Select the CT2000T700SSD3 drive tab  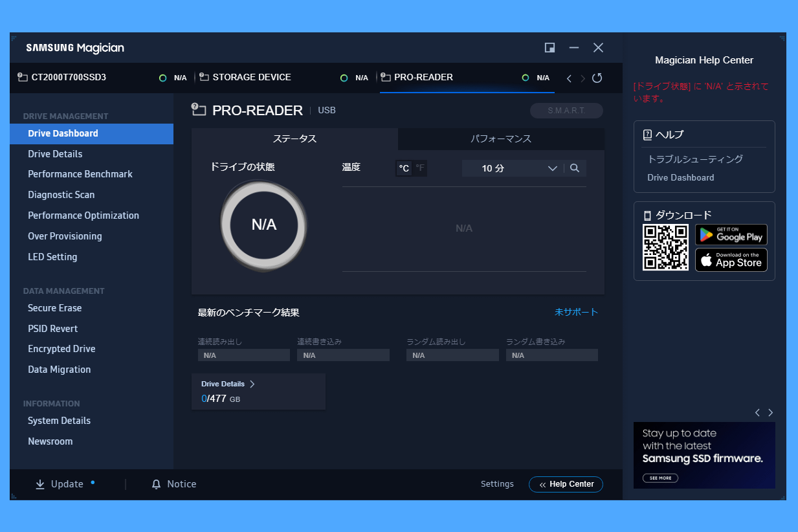pos(69,78)
